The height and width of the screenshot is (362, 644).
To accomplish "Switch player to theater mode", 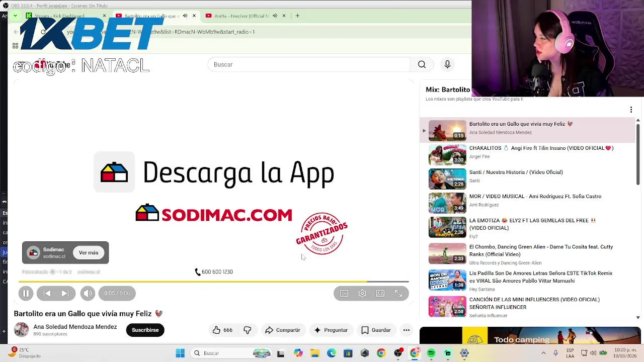I will [380, 293].
